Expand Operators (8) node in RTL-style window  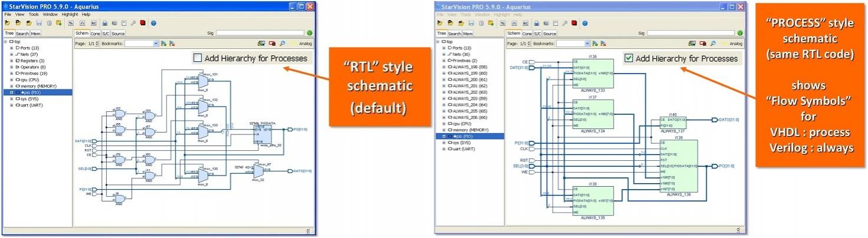click(11, 67)
